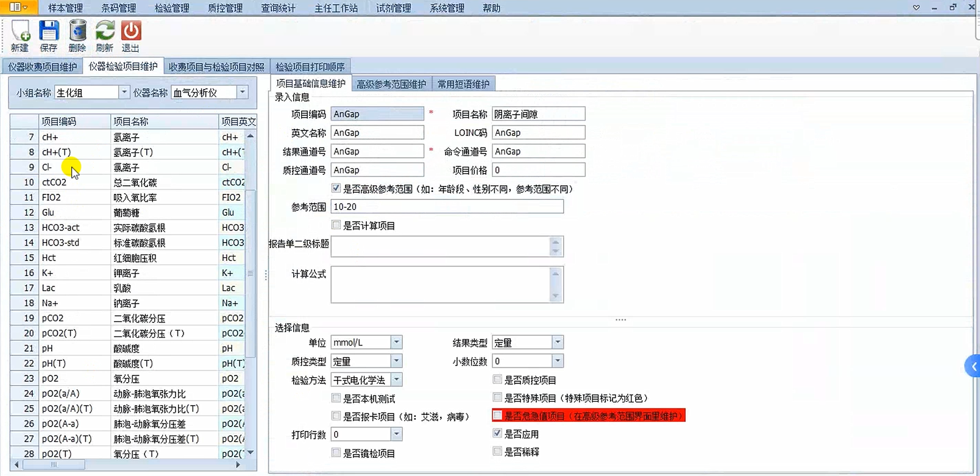Viewport: 980px width, 476px height.
Task: Check the 是否稀释 checkbox
Action: pyautogui.click(x=497, y=452)
